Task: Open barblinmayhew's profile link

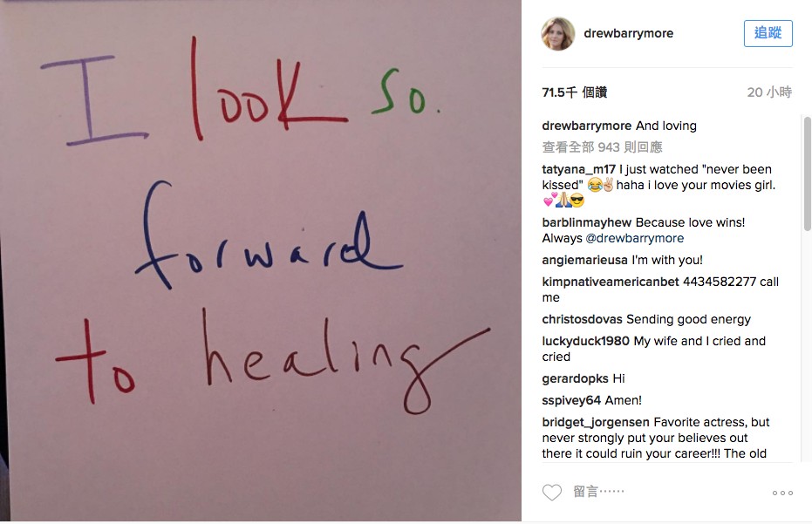Action: pos(587,222)
